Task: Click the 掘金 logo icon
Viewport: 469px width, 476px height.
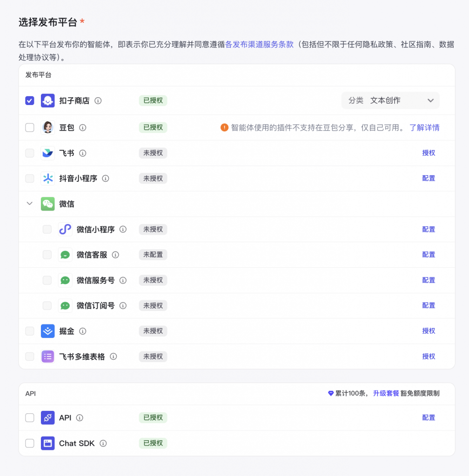Action: pos(47,331)
